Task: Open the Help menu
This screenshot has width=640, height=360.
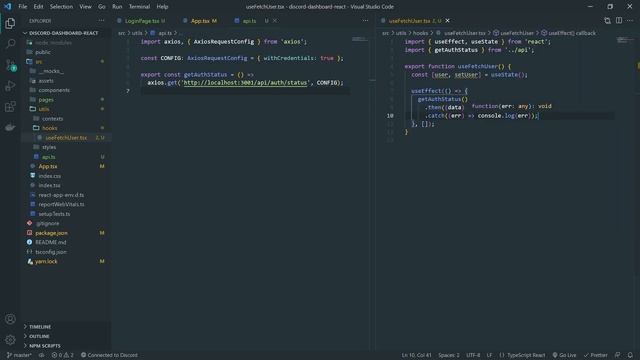Action: pos(162,7)
